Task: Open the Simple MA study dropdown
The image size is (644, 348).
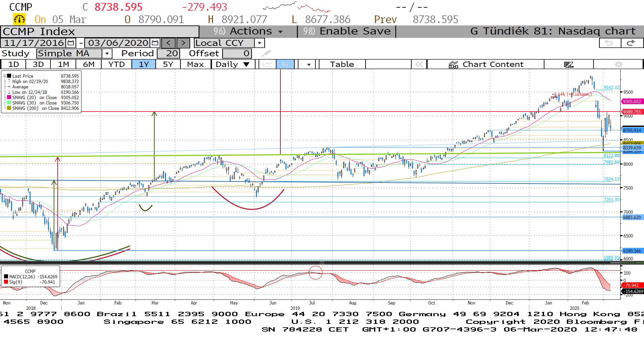Action: [x=107, y=54]
